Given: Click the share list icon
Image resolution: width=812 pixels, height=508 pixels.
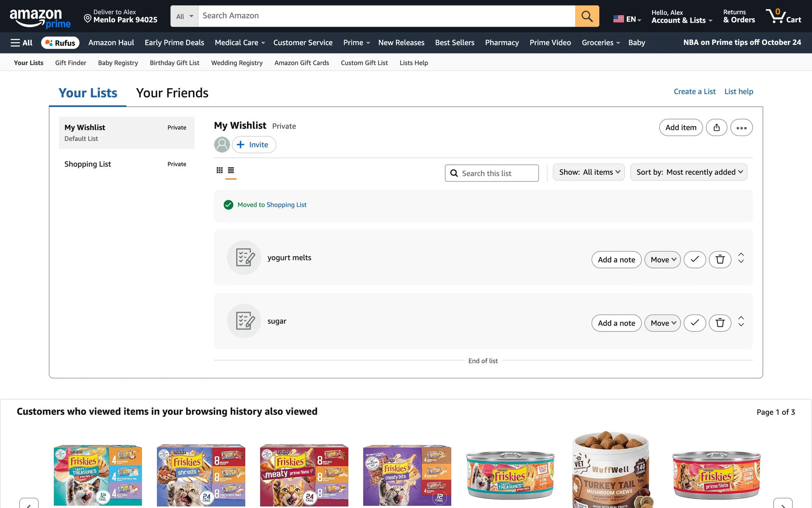Looking at the screenshot, I should click(716, 127).
